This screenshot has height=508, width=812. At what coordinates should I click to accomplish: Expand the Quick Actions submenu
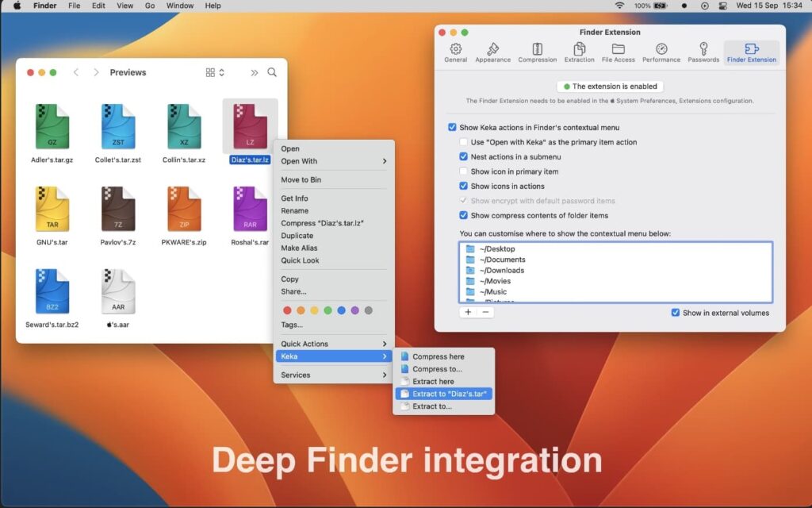(x=307, y=344)
